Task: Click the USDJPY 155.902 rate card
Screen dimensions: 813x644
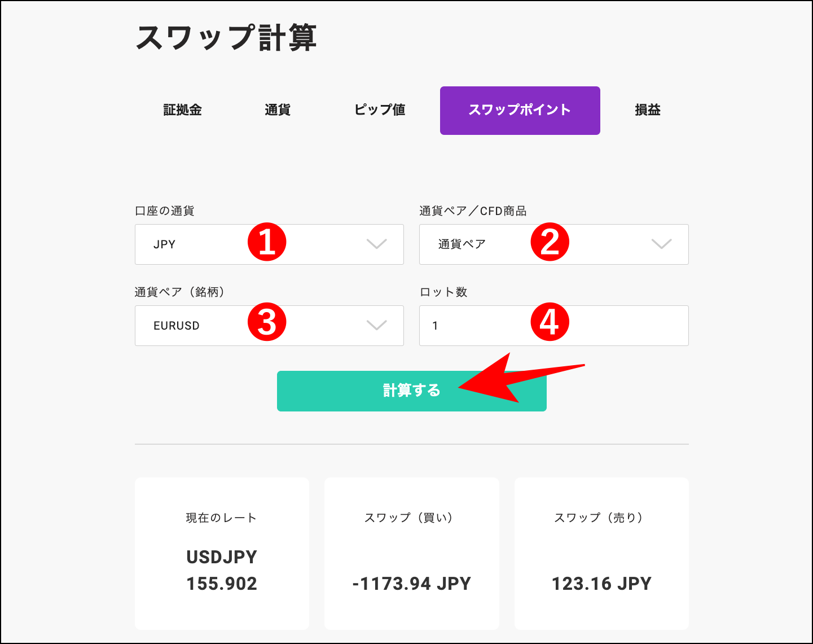Action: [x=221, y=554]
